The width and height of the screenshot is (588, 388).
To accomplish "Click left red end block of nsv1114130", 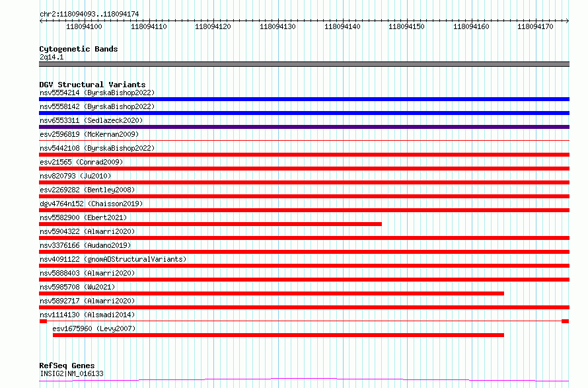I will tap(43, 321).
